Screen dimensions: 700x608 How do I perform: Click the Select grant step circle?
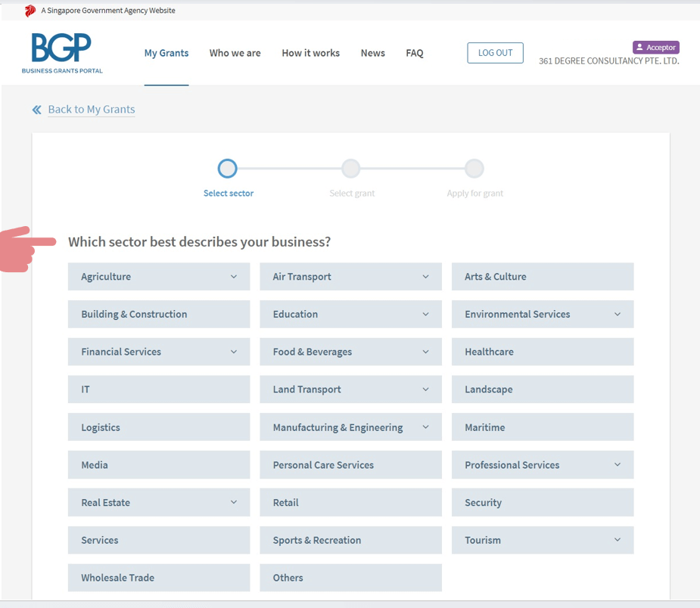tap(350, 169)
